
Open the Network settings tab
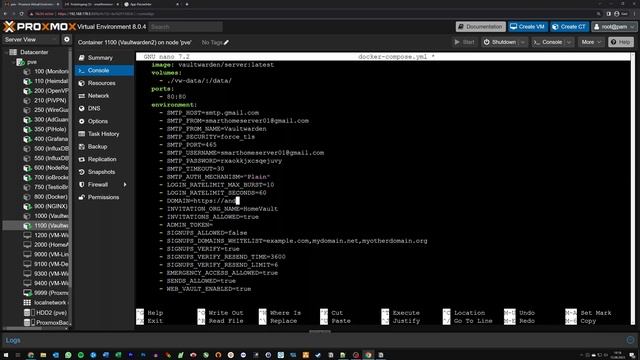(x=98, y=96)
